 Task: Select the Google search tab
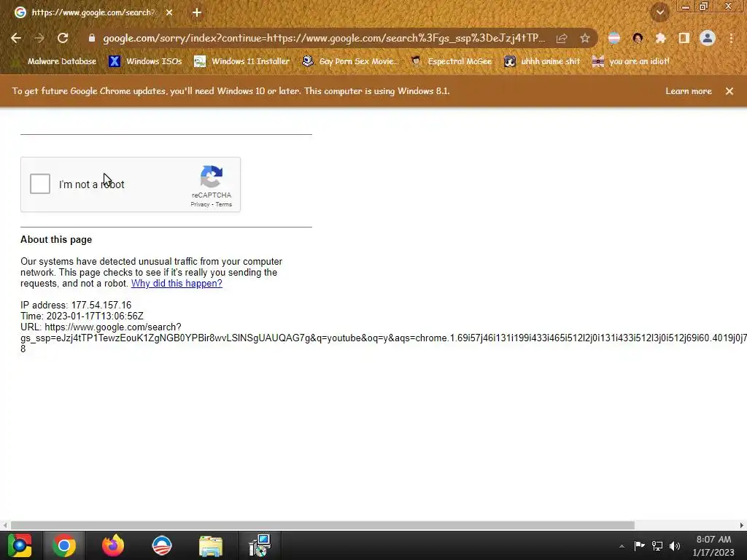click(x=93, y=13)
